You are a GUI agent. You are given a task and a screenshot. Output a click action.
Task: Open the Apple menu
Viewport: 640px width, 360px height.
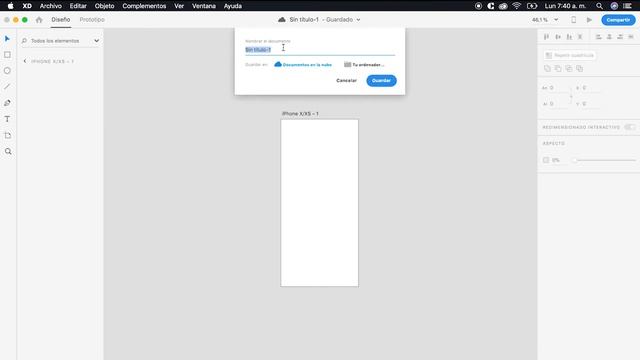tap(11, 6)
